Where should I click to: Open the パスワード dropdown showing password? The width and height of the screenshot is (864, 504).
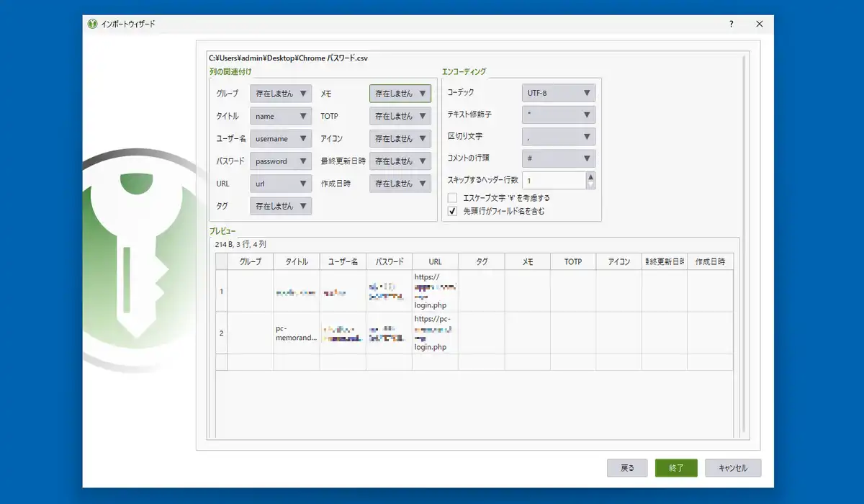(281, 161)
